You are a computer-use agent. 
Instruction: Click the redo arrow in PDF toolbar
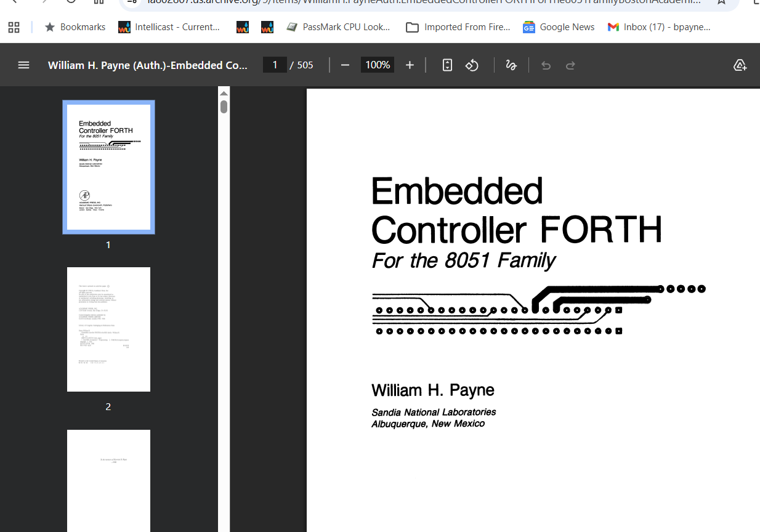click(x=570, y=65)
